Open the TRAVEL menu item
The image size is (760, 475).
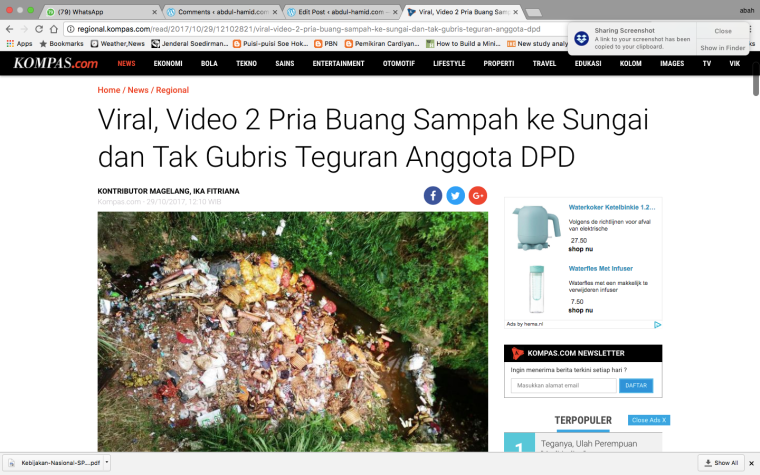tap(544, 63)
